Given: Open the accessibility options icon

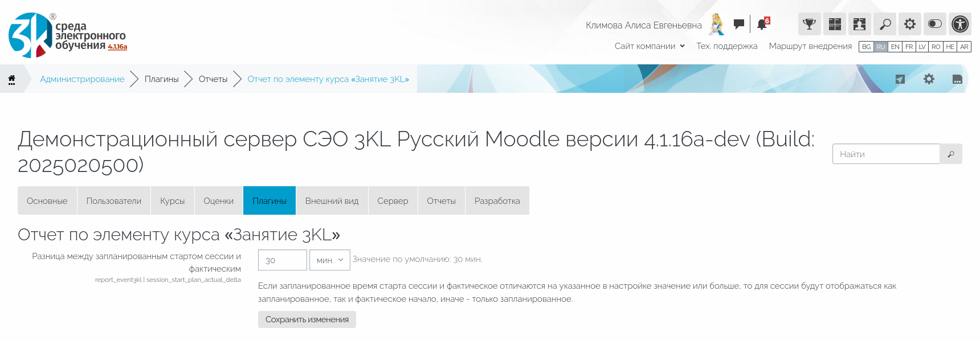Looking at the screenshot, I should 960,24.
